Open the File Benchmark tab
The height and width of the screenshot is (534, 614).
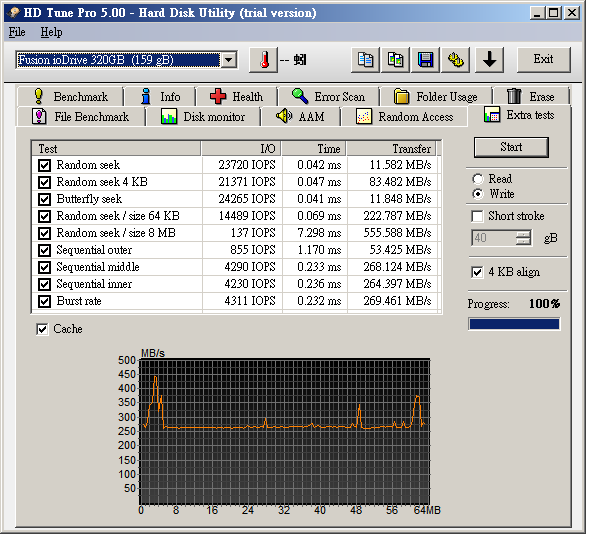(x=80, y=117)
